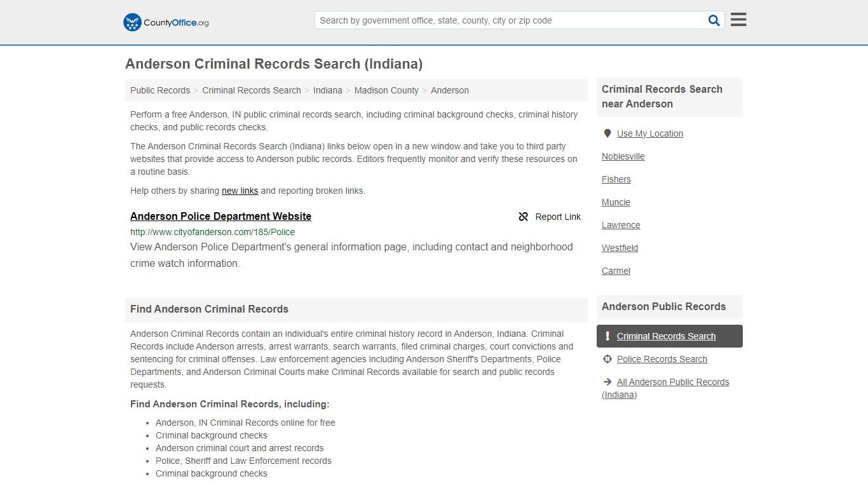Open the Lawrence link
868x488 pixels.
pyautogui.click(x=621, y=225)
